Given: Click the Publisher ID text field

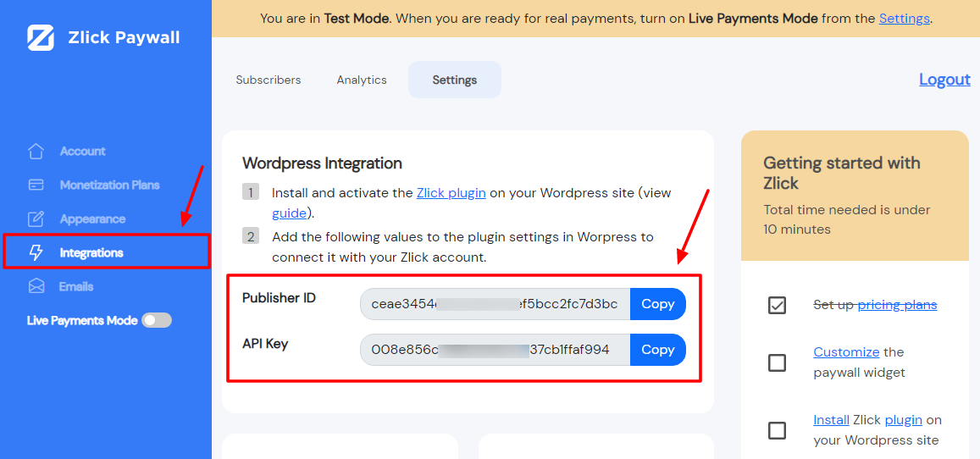Looking at the screenshot, I should coord(495,304).
